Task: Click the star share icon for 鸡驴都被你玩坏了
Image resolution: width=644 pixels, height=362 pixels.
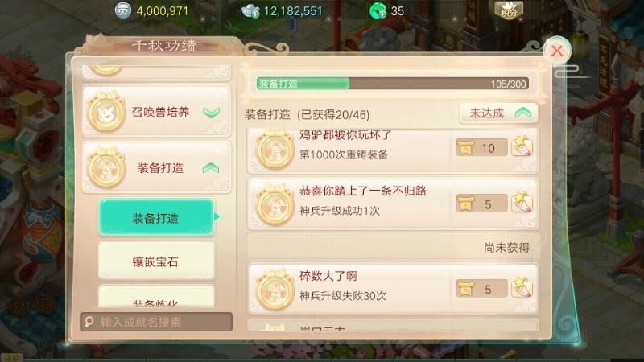Action: coord(522,146)
